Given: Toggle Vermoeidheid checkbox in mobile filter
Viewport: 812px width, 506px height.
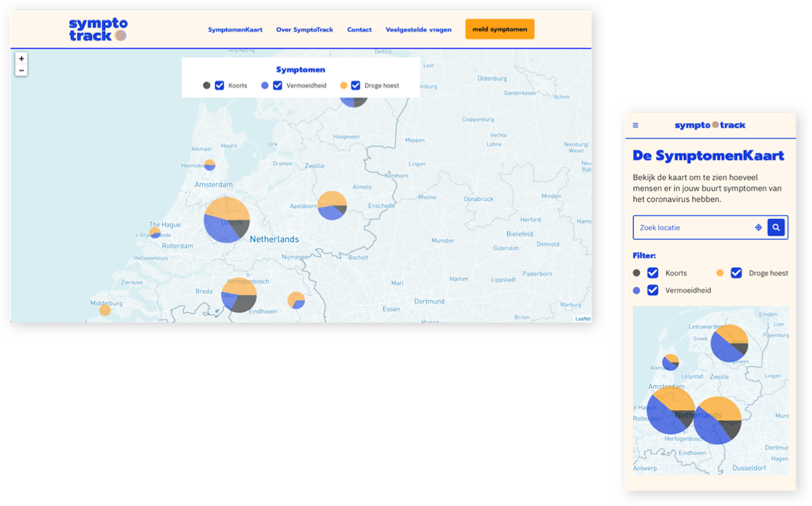Looking at the screenshot, I should coord(653,290).
